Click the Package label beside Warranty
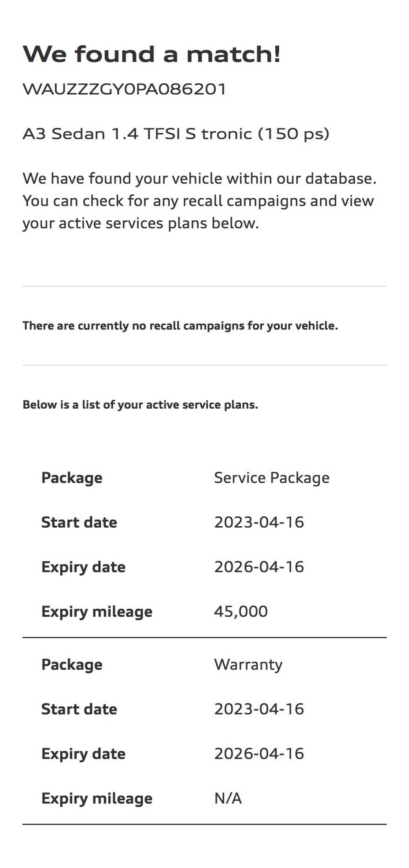The width and height of the screenshot is (409, 868). [x=72, y=665]
